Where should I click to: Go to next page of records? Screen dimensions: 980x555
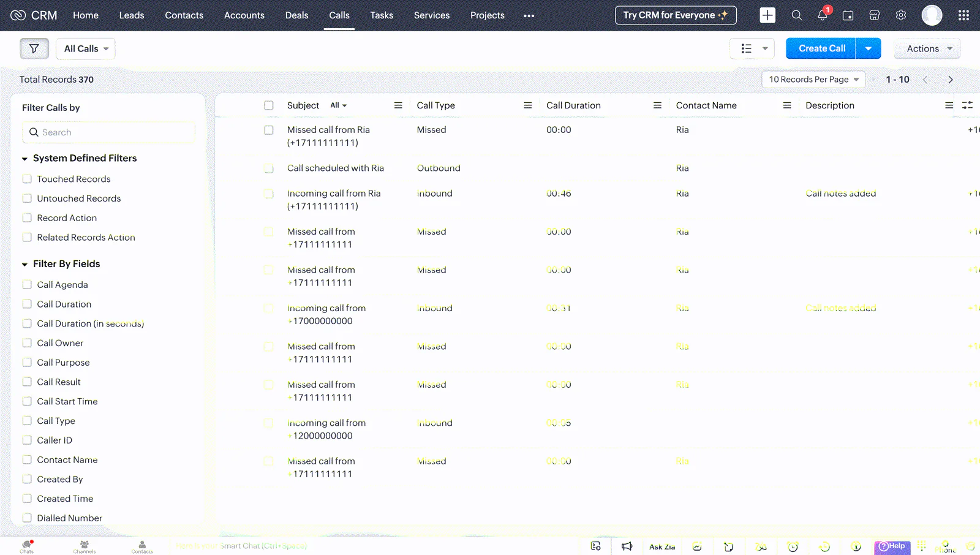click(951, 80)
